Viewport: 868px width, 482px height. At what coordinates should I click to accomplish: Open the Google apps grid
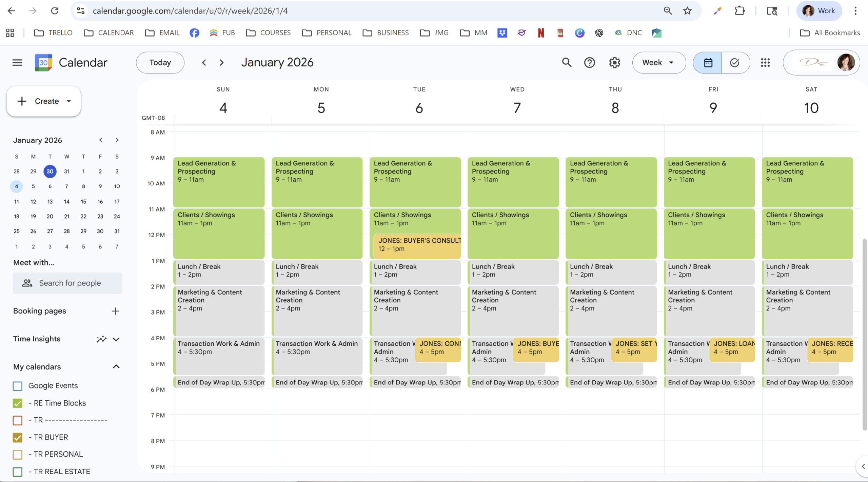click(x=765, y=63)
